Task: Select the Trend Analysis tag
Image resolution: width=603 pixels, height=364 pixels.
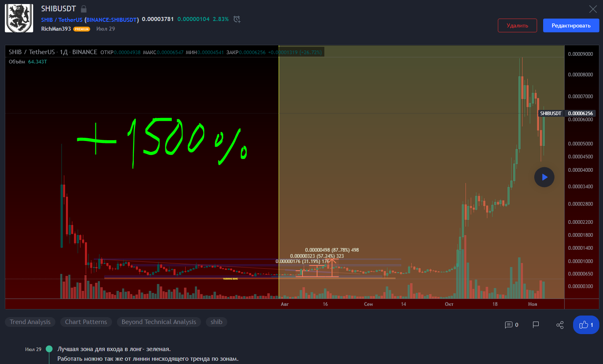Action: pyautogui.click(x=30, y=322)
